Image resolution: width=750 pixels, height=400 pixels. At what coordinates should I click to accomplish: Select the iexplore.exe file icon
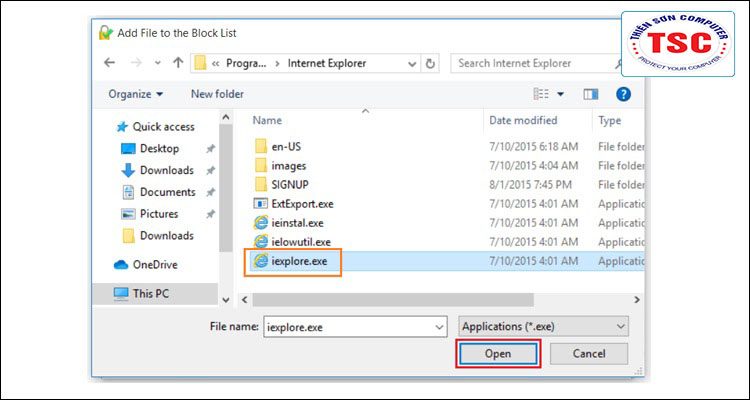(x=260, y=261)
